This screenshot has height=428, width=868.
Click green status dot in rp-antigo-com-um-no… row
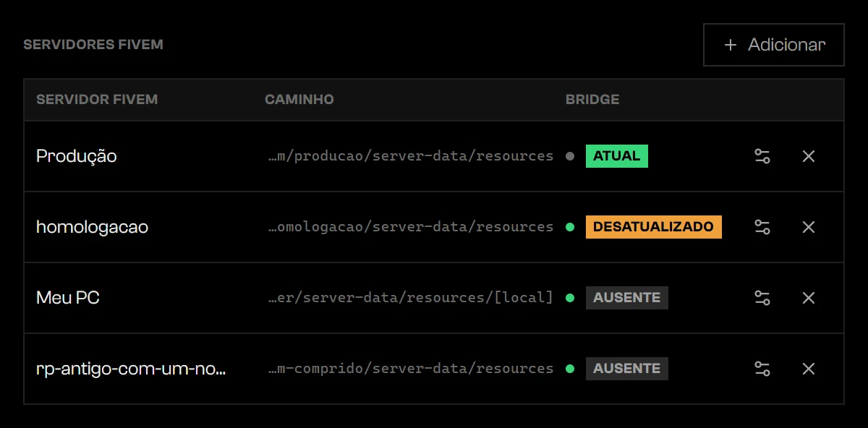pyautogui.click(x=570, y=369)
